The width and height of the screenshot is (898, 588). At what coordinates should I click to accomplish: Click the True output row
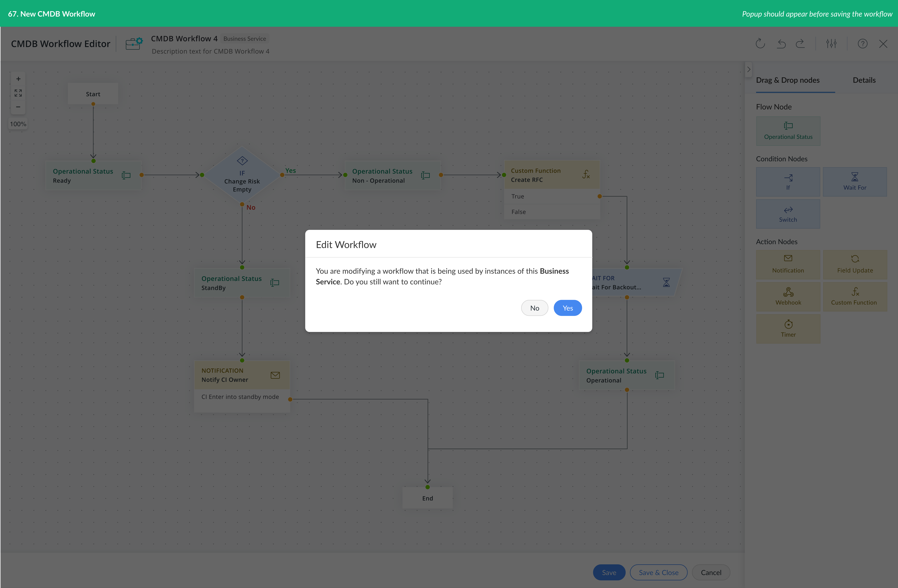pyautogui.click(x=552, y=196)
